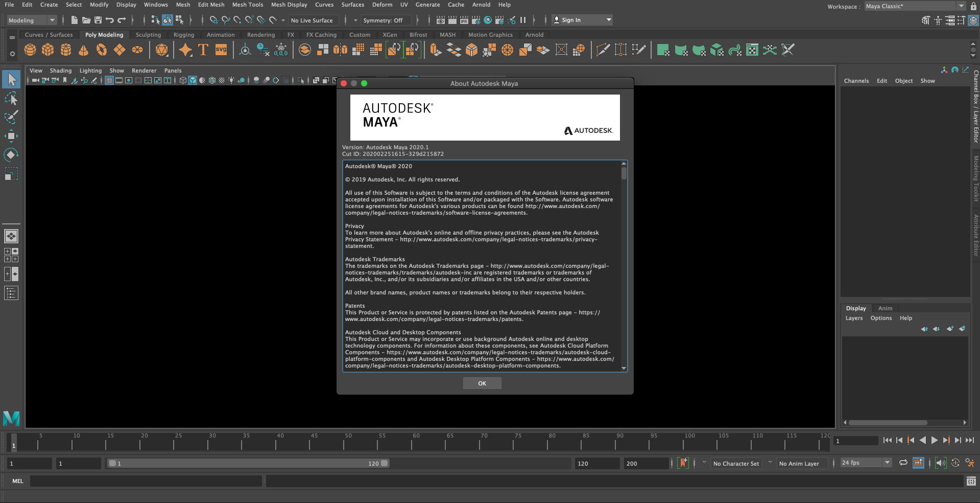Open the viewport Shading menu
Screen dimensions: 980x503
tap(61, 71)
